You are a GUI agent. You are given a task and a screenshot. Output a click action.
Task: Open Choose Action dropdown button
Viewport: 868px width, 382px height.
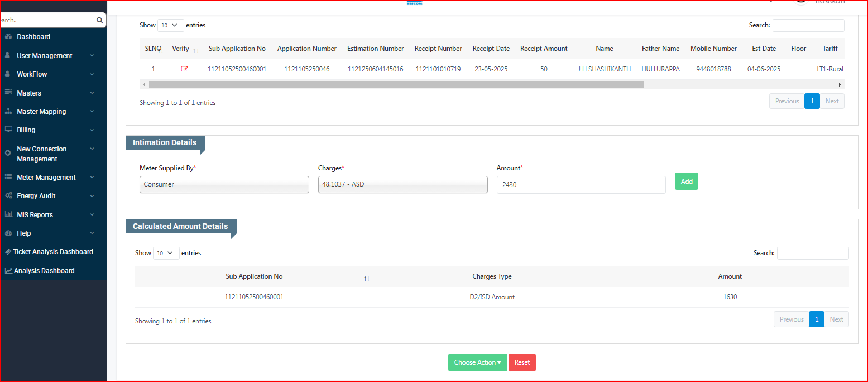[x=477, y=362]
